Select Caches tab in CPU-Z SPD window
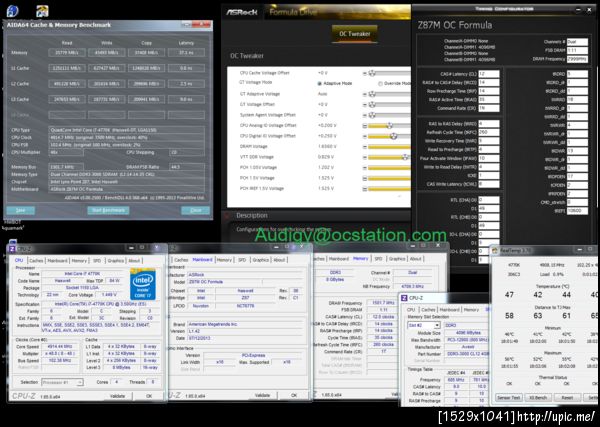The height and width of the screenshot is (427, 600). click(428, 310)
